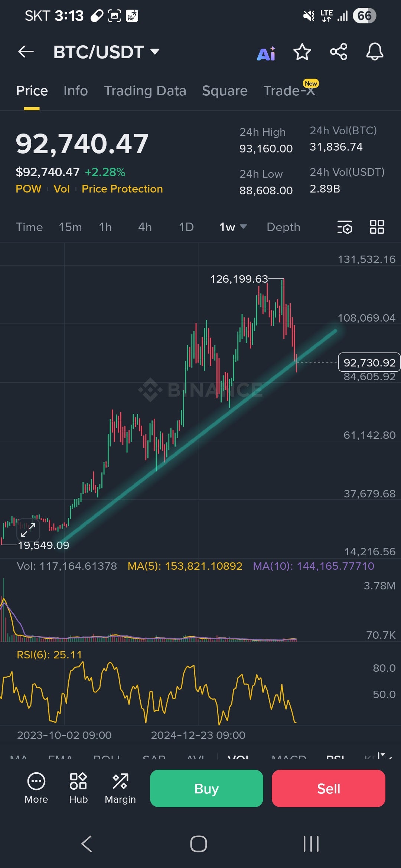Image resolution: width=401 pixels, height=868 pixels.
Task: Tap the yellow Vol tag
Action: click(62, 189)
